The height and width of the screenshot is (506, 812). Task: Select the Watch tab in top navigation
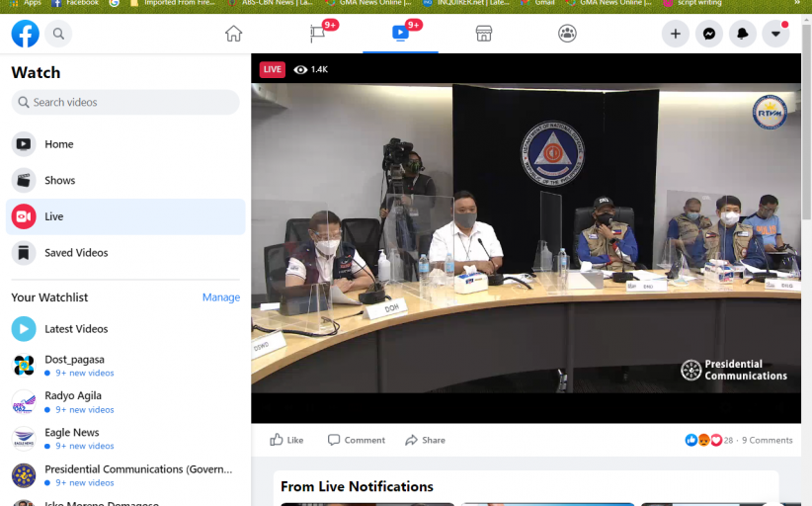click(400, 34)
